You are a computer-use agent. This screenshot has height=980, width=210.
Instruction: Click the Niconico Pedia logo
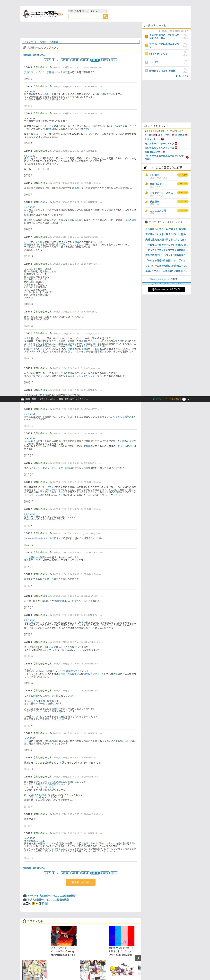[x=43, y=14]
